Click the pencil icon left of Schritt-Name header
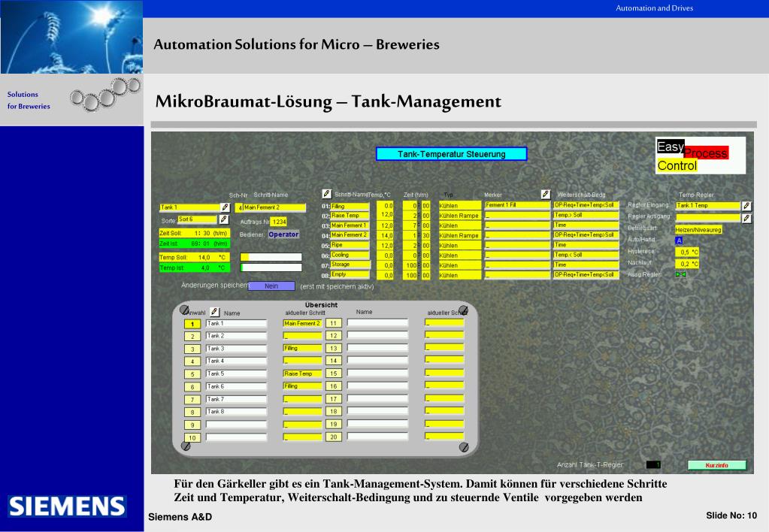This screenshot has height=532, width=769. click(x=327, y=194)
